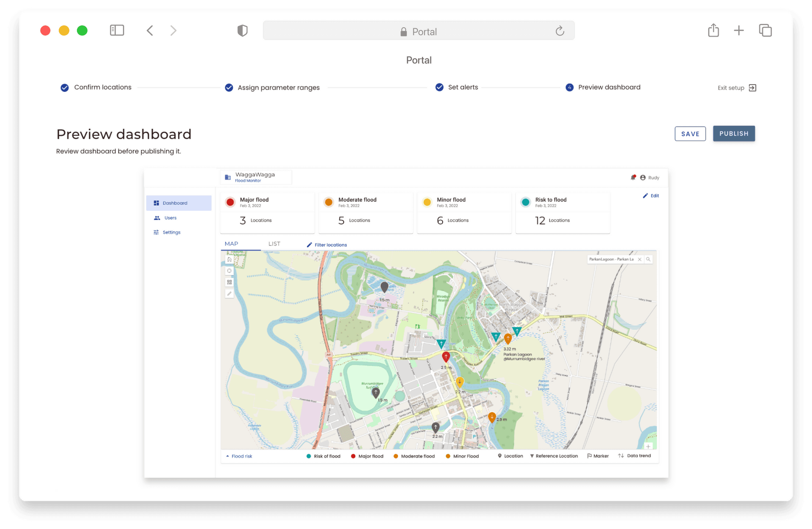Go to Confirm locations step

(x=96, y=87)
